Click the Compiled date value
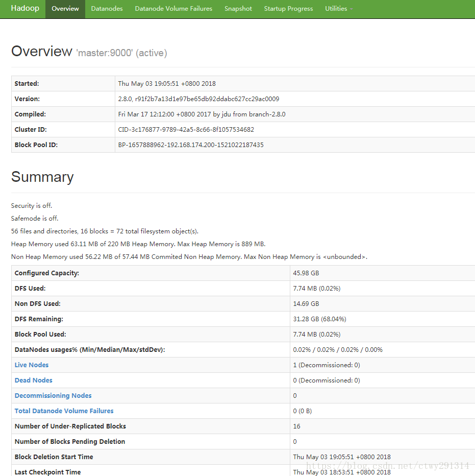475x476 pixels. 202,114
